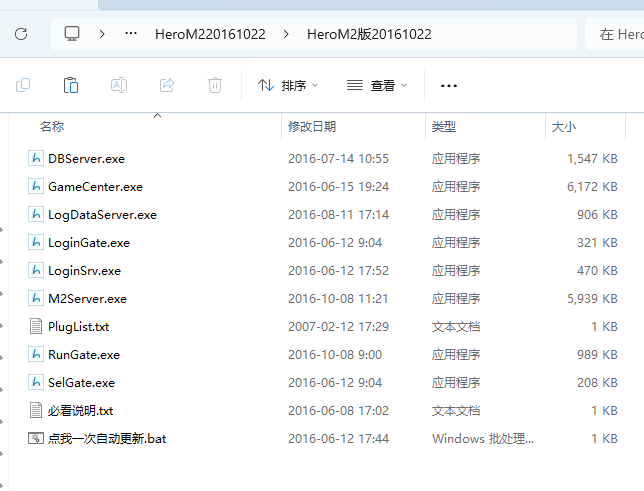Click the LoginSrv.exe file icon
The image size is (644, 491).
(36, 270)
